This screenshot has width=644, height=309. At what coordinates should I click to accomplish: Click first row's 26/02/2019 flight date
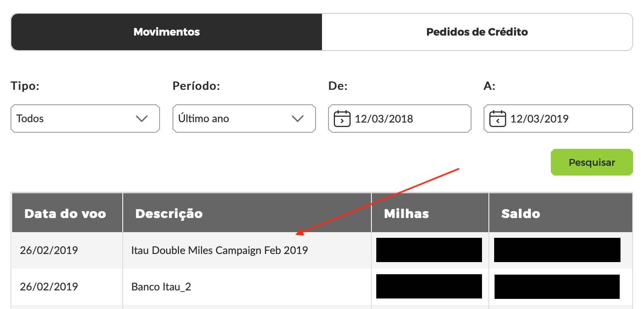(x=49, y=250)
